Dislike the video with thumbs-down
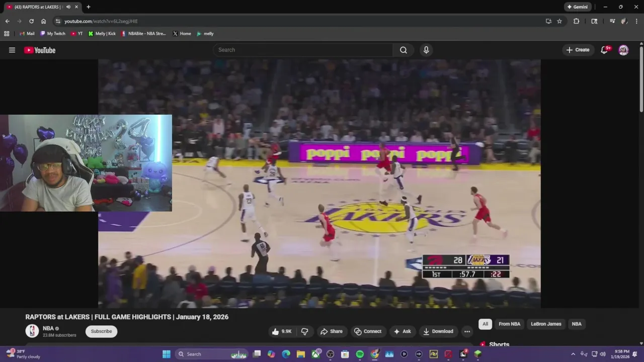The image size is (644, 362). tap(304, 331)
